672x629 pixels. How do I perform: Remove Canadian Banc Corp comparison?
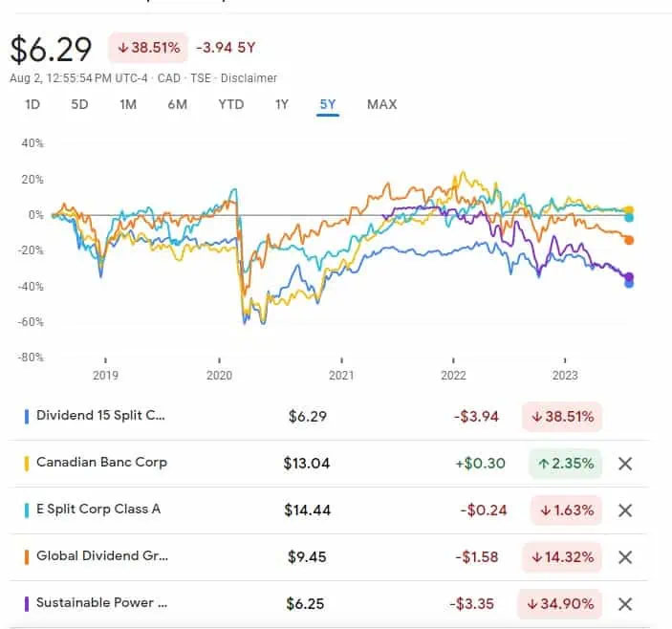coord(625,464)
